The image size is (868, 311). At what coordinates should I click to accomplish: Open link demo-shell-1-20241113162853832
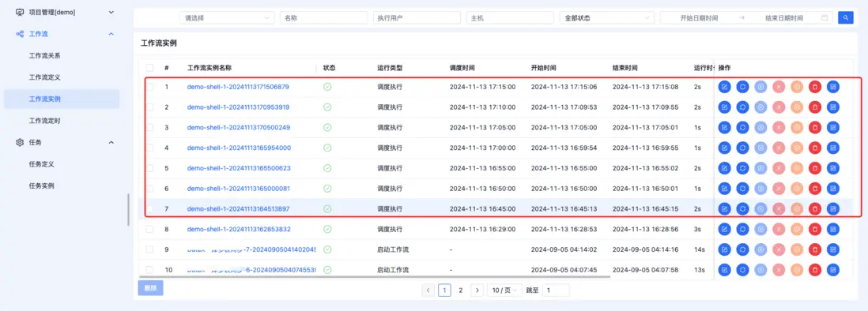[x=239, y=229]
